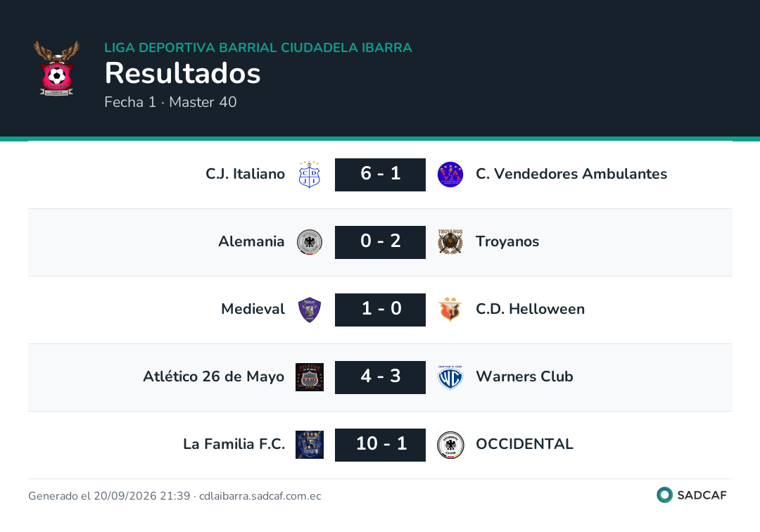The image size is (760, 532).
Task: Select the Troyanos team crest
Action: [450, 242]
